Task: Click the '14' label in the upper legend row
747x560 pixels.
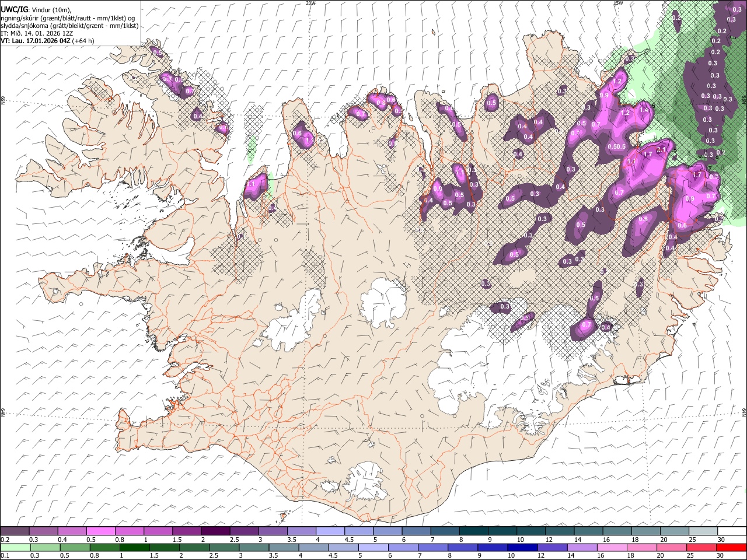Action: coord(578,540)
